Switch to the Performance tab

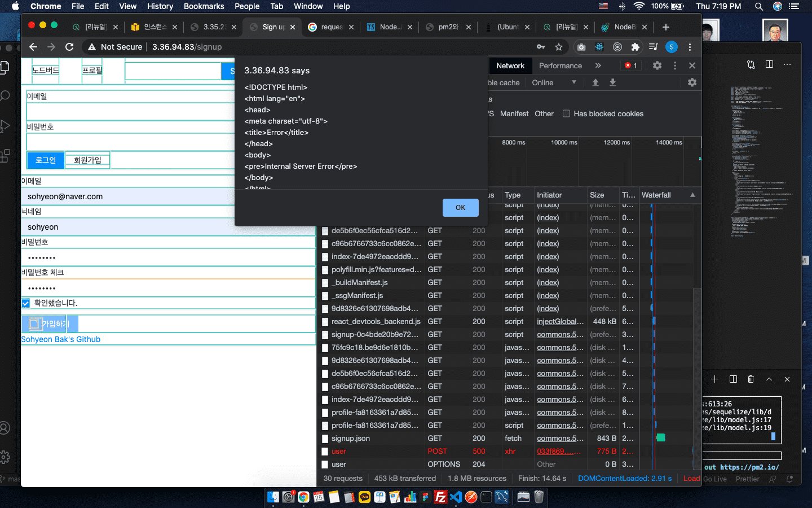coord(560,65)
